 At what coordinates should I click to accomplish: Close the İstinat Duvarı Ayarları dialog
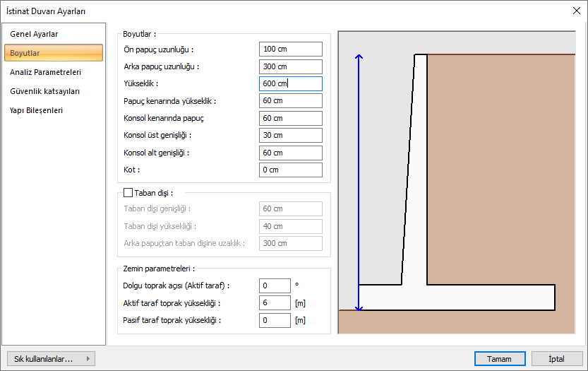(573, 11)
